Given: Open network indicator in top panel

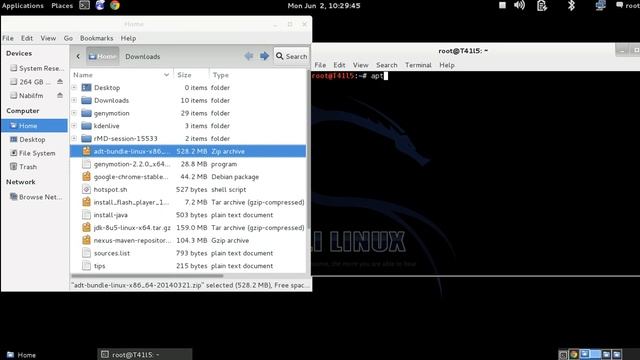Looking at the screenshot, I should 600,5.
